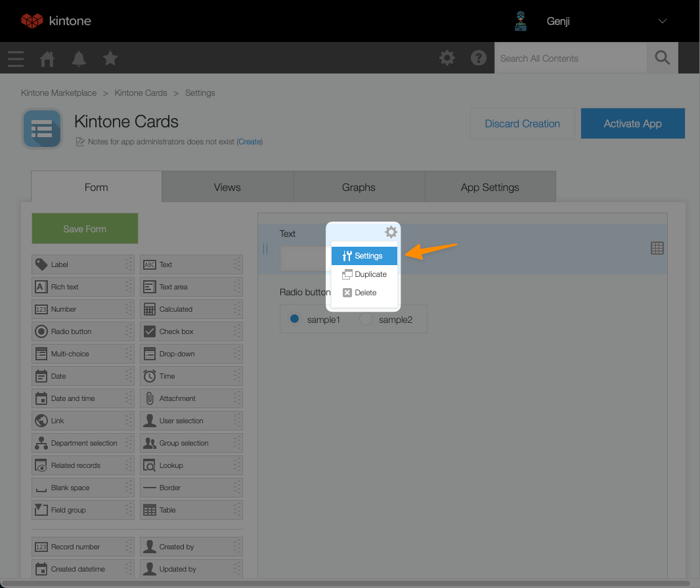Select the Attachment field type

[x=192, y=398]
